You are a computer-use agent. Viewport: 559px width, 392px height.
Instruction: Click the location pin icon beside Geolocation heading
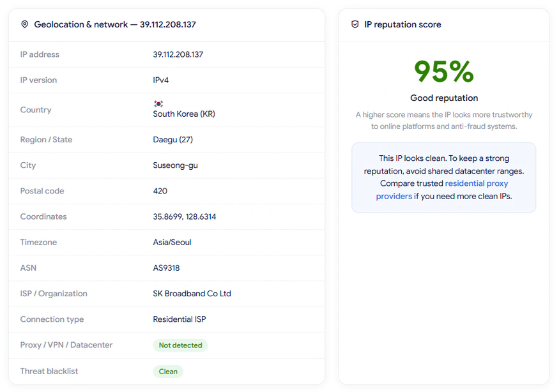click(25, 24)
